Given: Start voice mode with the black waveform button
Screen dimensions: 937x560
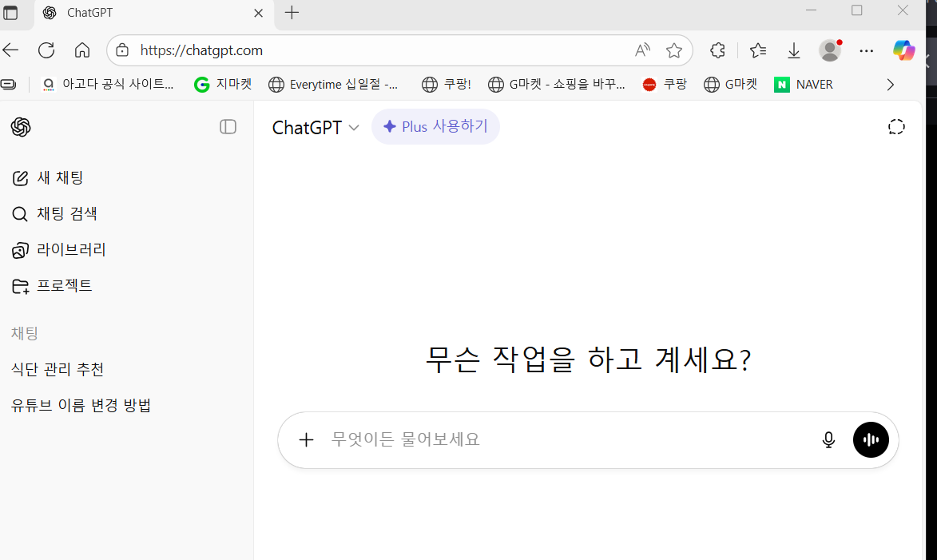Looking at the screenshot, I should point(871,440).
